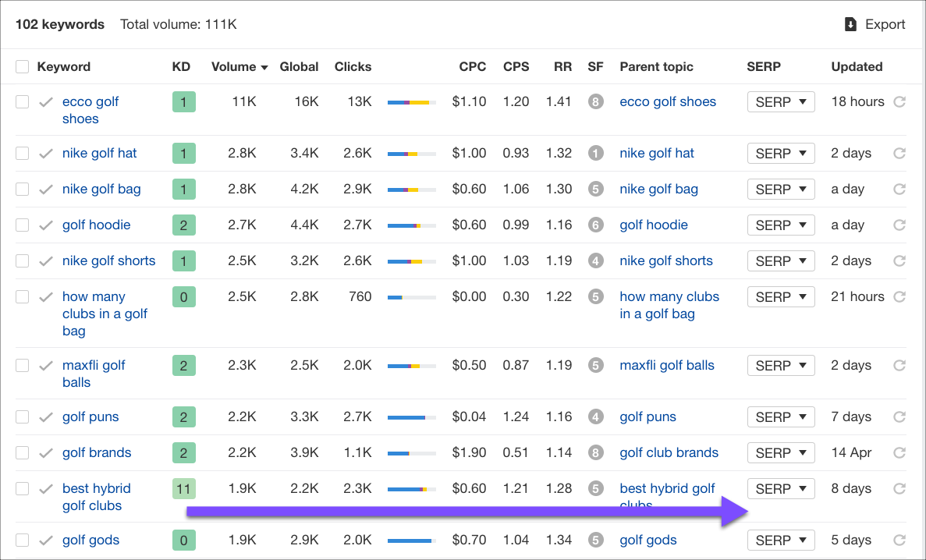Image resolution: width=926 pixels, height=560 pixels.
Task: Click checkmark icon next to golf gods
Action: [x=46, y=541]
